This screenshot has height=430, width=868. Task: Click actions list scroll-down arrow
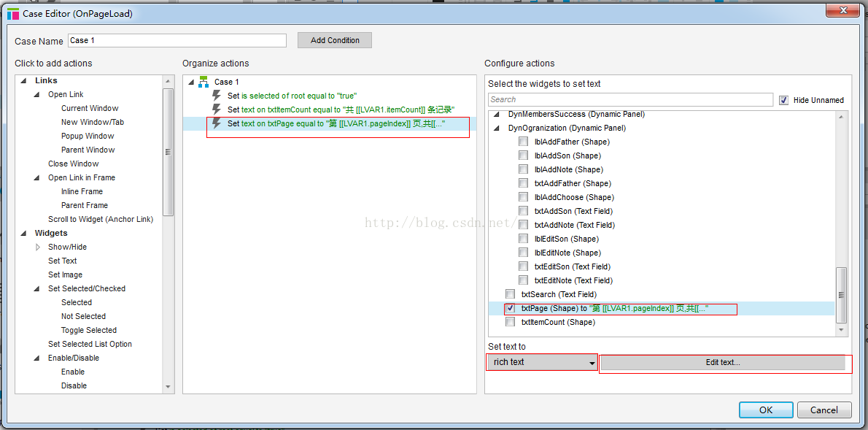click(168, 386)
